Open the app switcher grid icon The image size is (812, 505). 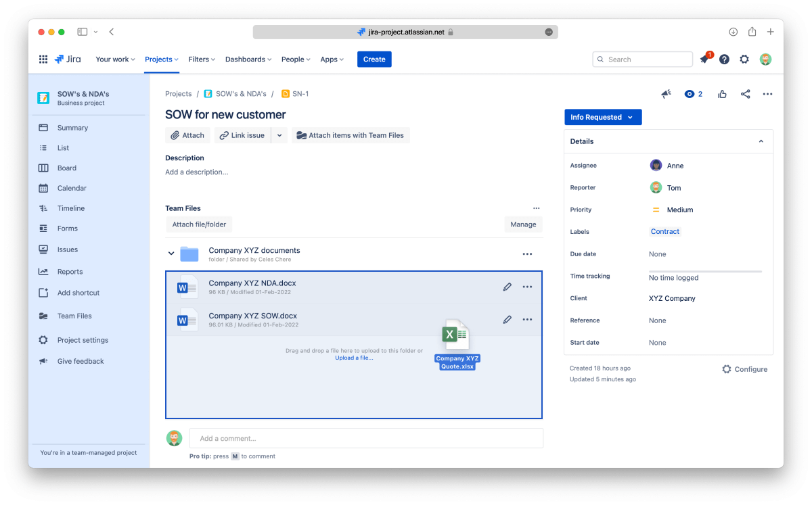pos(43,59)
